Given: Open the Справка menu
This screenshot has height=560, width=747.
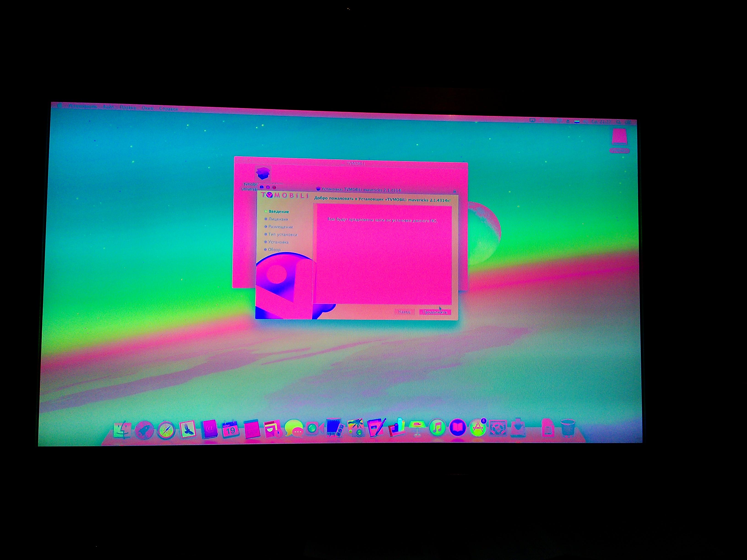Looking at the screenshot, I should coord(168,109).
